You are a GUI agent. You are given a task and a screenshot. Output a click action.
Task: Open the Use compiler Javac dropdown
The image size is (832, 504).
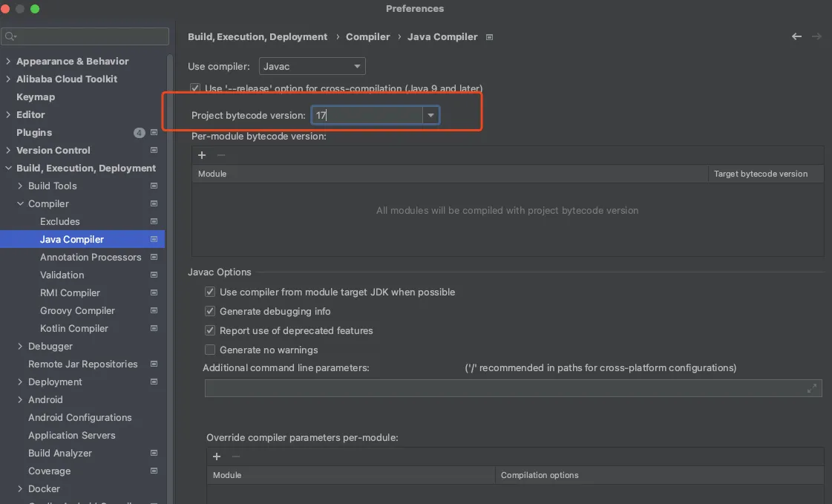coord(312,67)
